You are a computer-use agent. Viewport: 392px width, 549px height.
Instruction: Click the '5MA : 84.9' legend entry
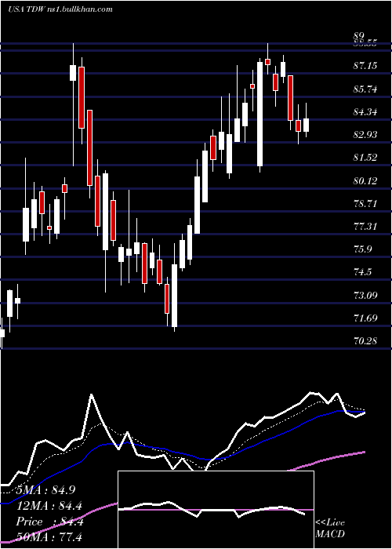coord(46,490)
